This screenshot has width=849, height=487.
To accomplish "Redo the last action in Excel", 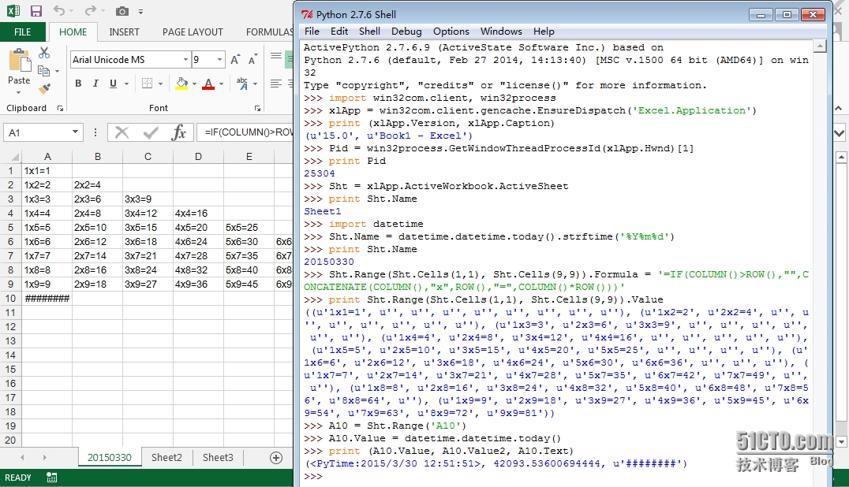I will point(90,11).
